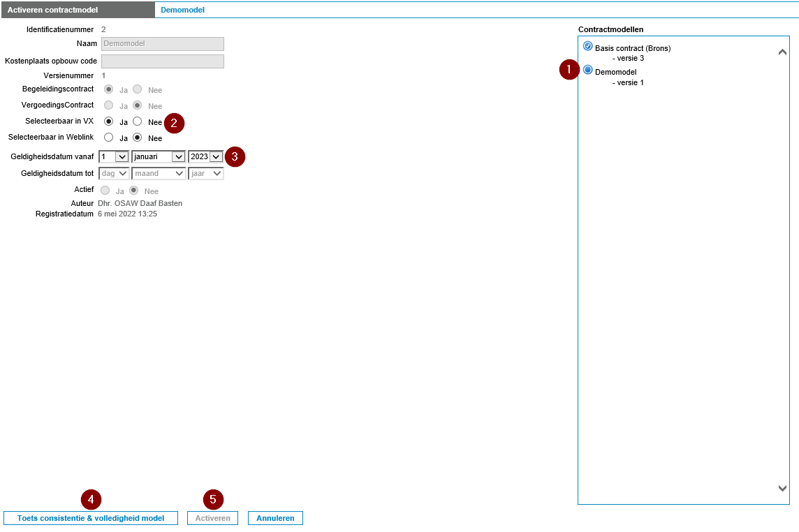799x532 pixels.
Task: Open the Geldigheidsdatum vanaf month dropdown
Action: pyautogui.click(x=159, y=156)
